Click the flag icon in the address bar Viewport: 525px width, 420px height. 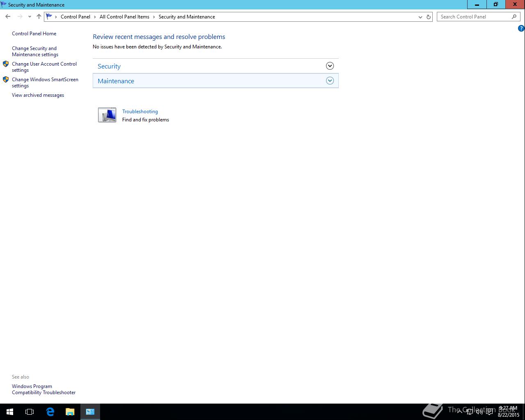point(49,17)
